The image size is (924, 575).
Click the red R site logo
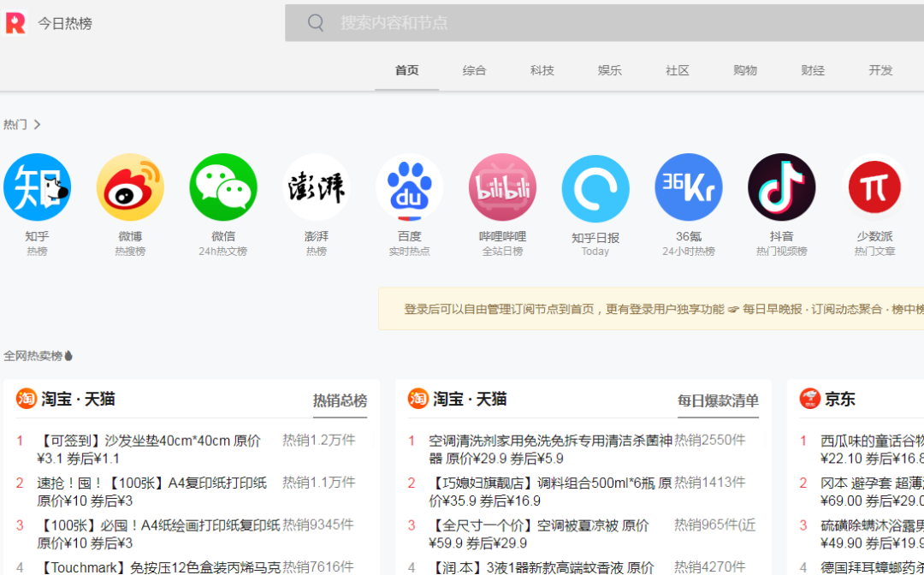pyautogui.click(x=15, y=23)
